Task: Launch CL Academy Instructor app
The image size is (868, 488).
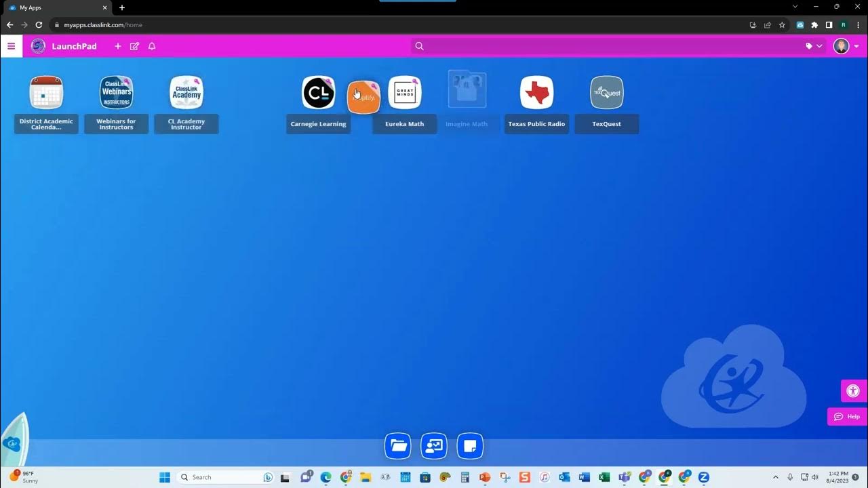Action: (x=186, y=93)
